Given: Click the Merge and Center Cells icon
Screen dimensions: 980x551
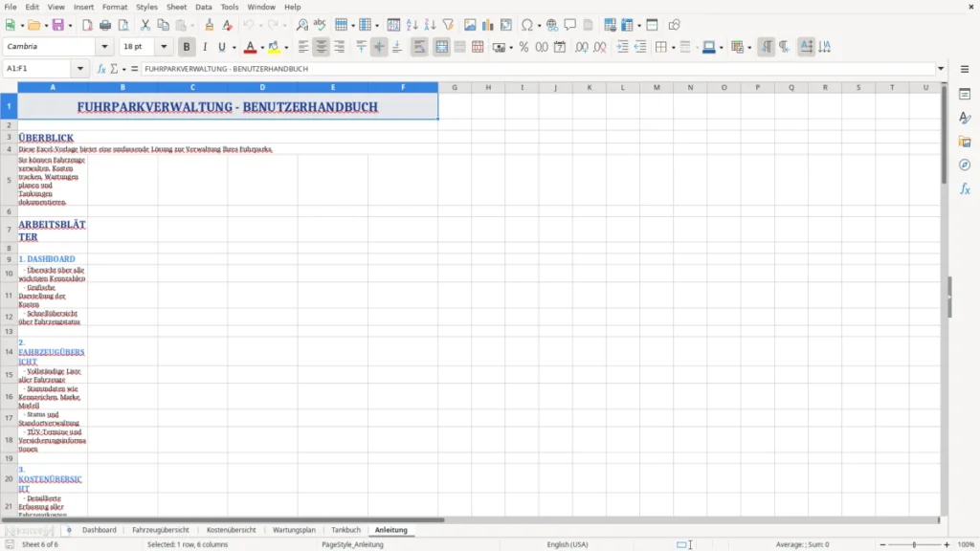Looking at the screenshot, I should 441,47.
